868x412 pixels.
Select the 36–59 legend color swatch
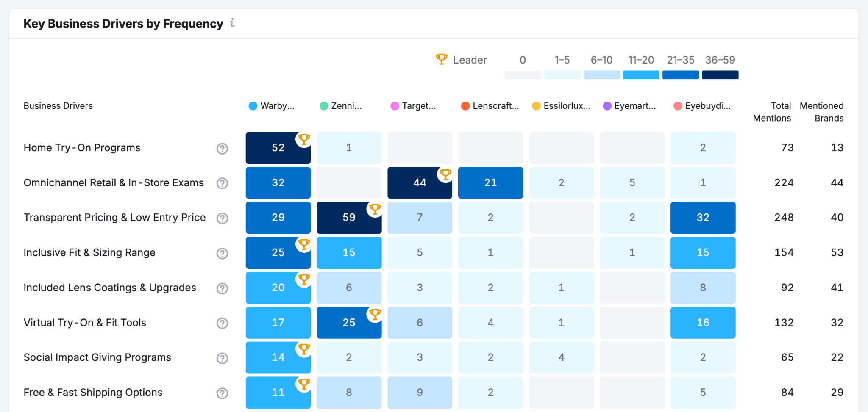(720, 75)
